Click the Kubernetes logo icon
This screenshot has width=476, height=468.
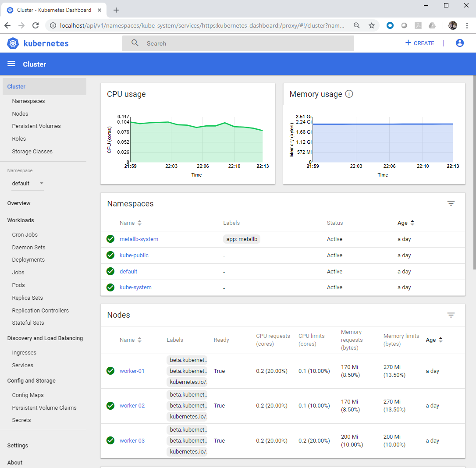pyautogui.click(x=13, y=43)
